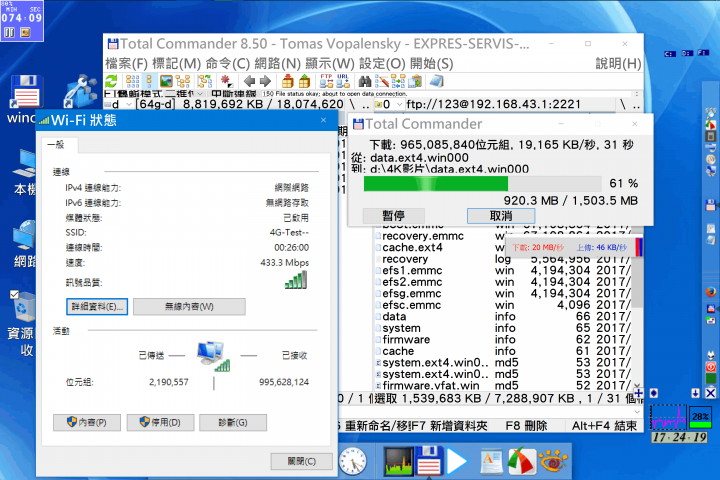Click F8 刪除 in the function key bar

(526, 426)
